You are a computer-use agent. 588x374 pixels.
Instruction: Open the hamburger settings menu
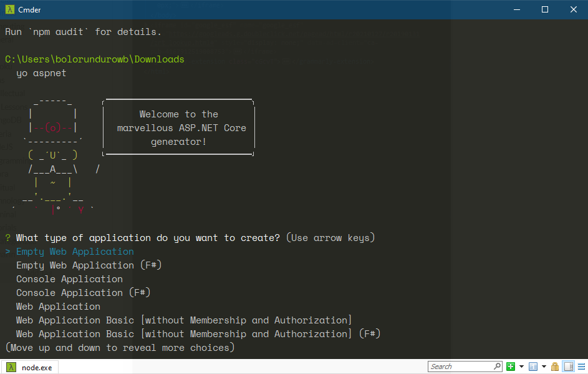pos(582,367)
